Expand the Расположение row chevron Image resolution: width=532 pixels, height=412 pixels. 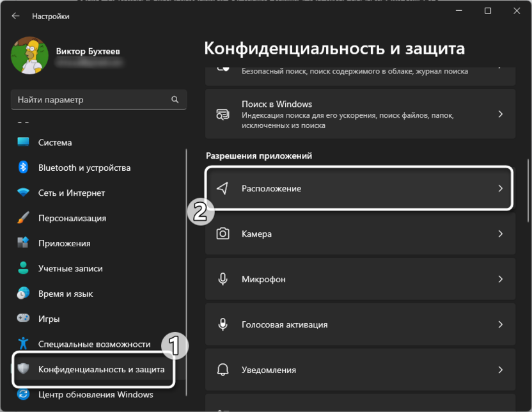pyautogui.click(x=500, y=189)
